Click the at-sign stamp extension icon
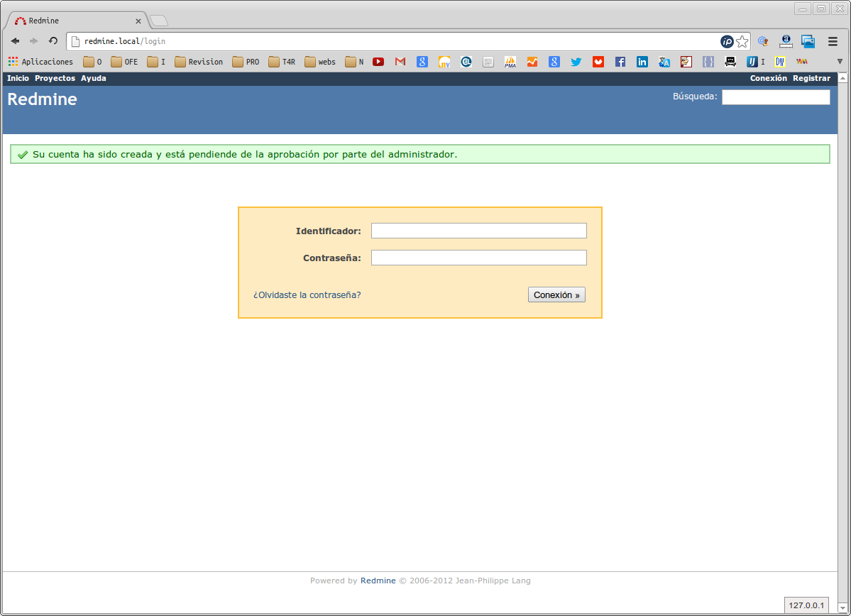 pos(763,41)
